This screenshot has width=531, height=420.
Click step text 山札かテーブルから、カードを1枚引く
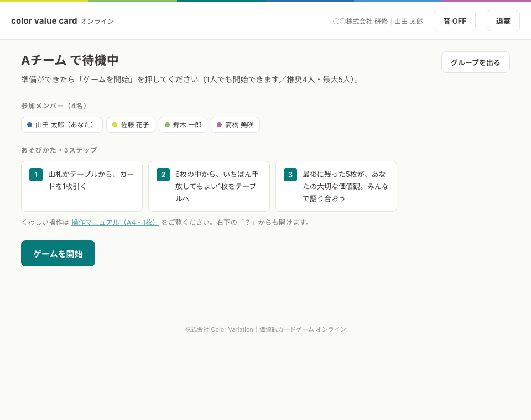click(x=91, y=180)
